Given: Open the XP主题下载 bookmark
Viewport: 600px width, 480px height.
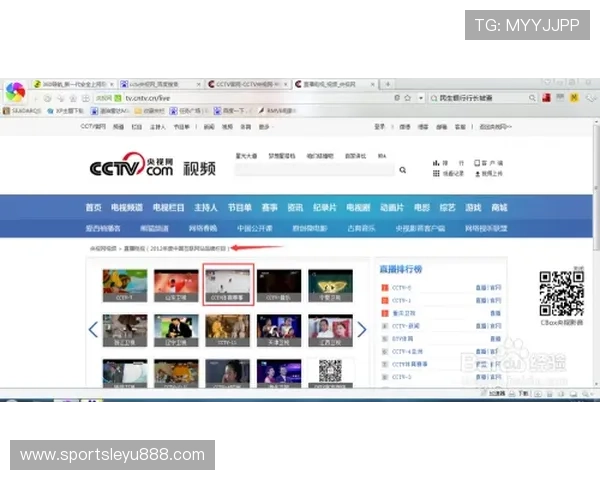Looking at the screenshot, I should click(x=66, y=111).
